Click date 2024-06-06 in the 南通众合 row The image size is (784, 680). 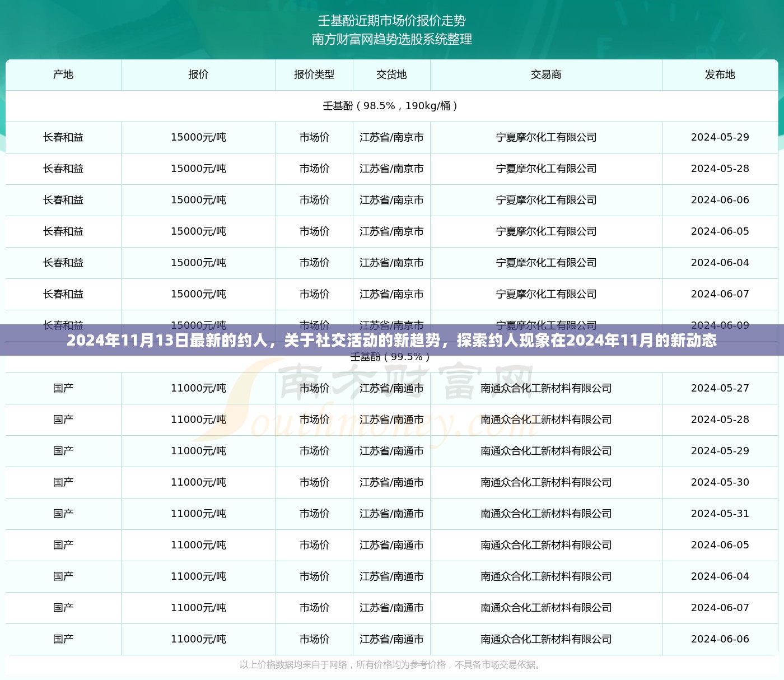(720, 639)
